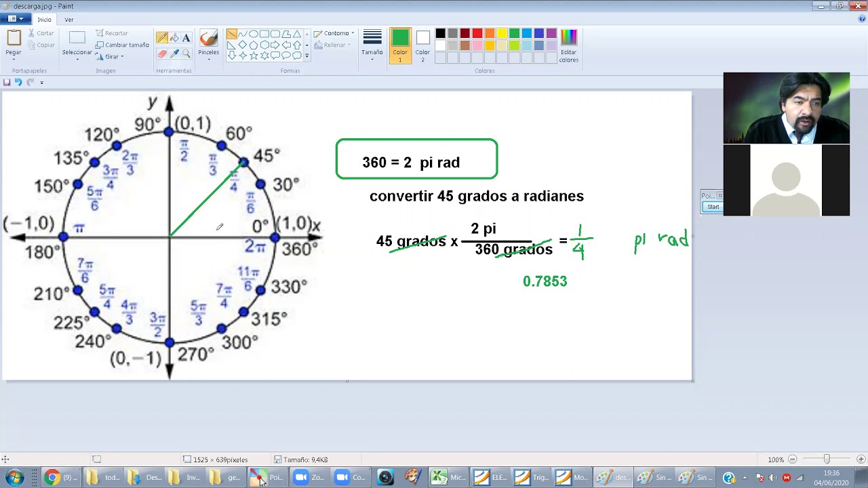The width and height of the screenshot is (868, 488).
Task: Click the '1525 × 639píxeles' status text
Action: coord(220,460)
